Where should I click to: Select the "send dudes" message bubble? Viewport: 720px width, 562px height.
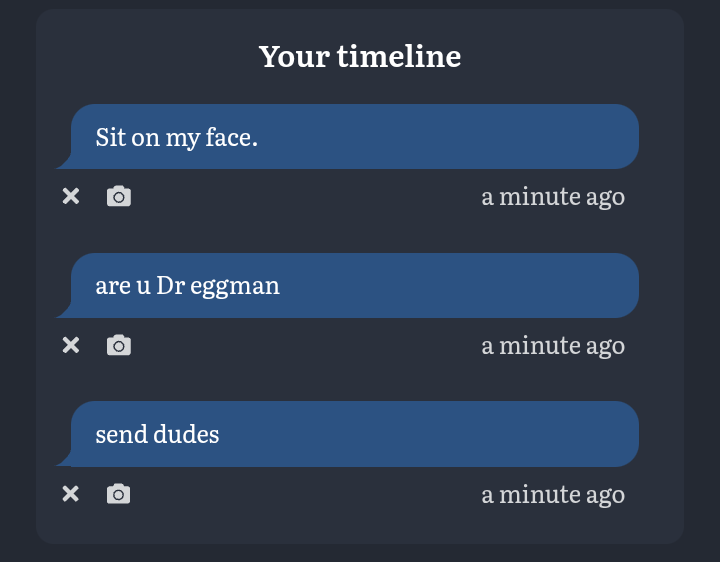[x=347, y=434]
